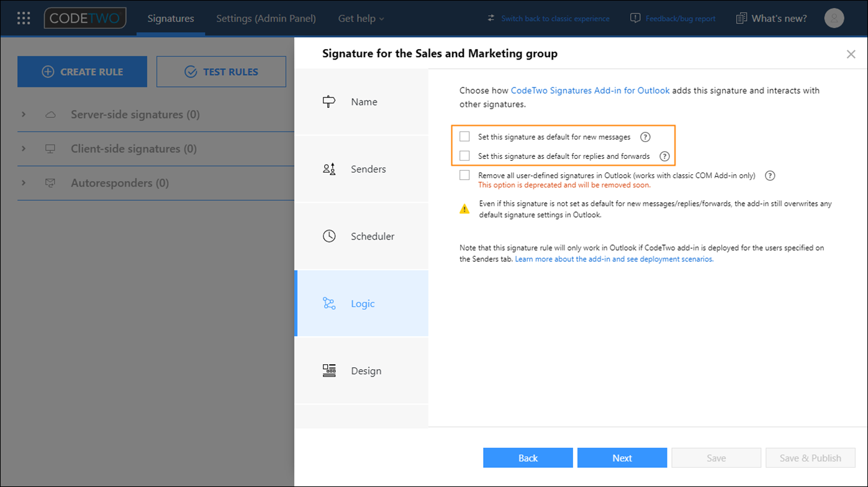This screenshot has width=868, height=487.
Task: Enable default signature for new messages
Action: point(464,136)
